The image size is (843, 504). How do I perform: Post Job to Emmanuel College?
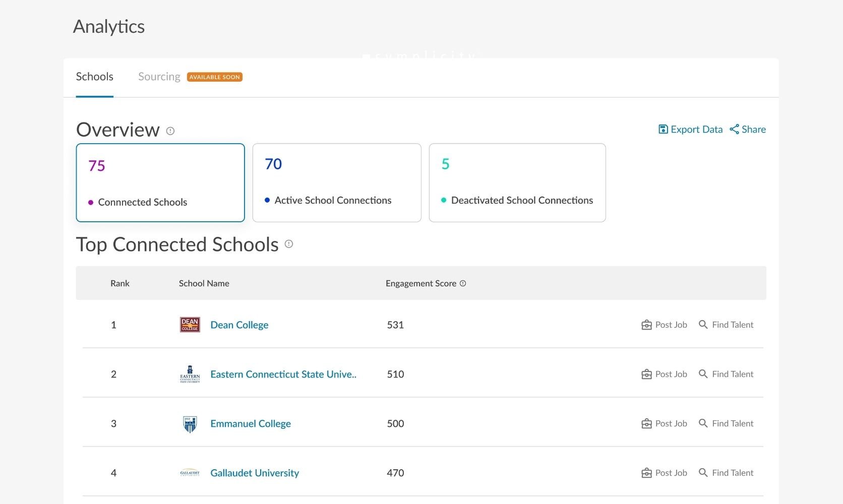(665, 424)
